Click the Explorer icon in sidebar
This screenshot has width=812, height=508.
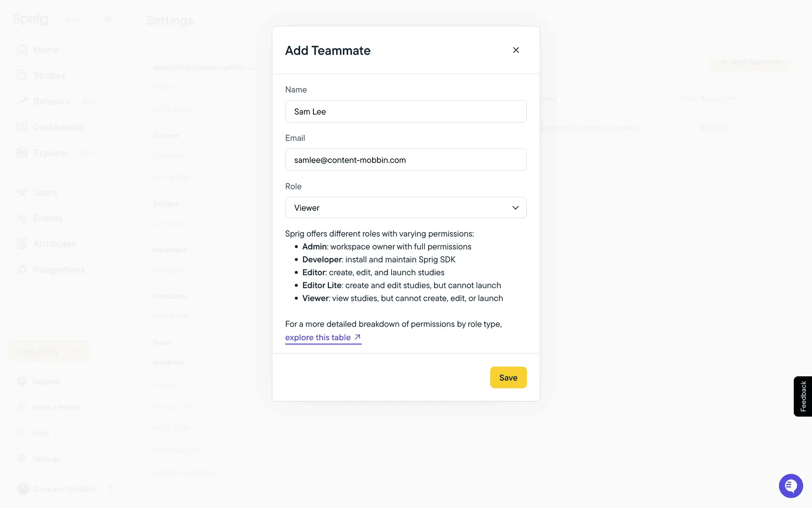pyautogui.click(x=22, y=153)
